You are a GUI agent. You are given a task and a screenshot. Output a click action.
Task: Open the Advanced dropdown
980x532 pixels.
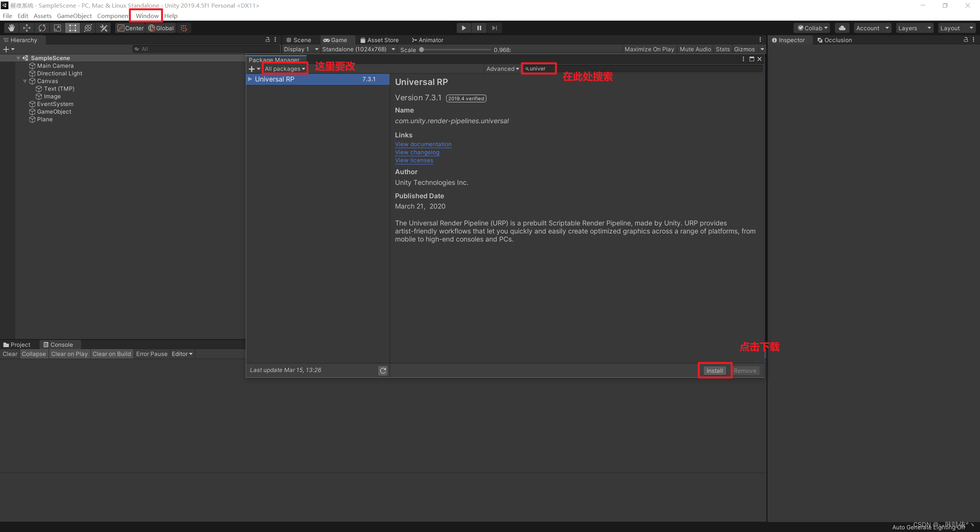click(x=502, y=69)
